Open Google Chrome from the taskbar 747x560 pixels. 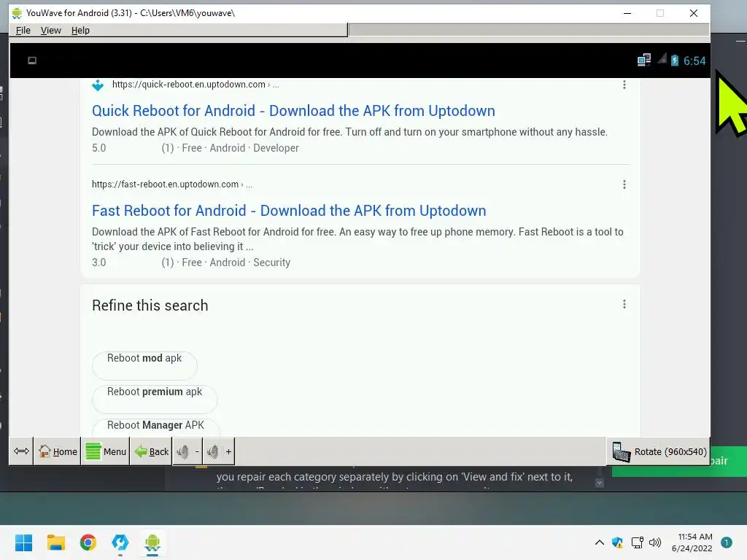[88, 542]
